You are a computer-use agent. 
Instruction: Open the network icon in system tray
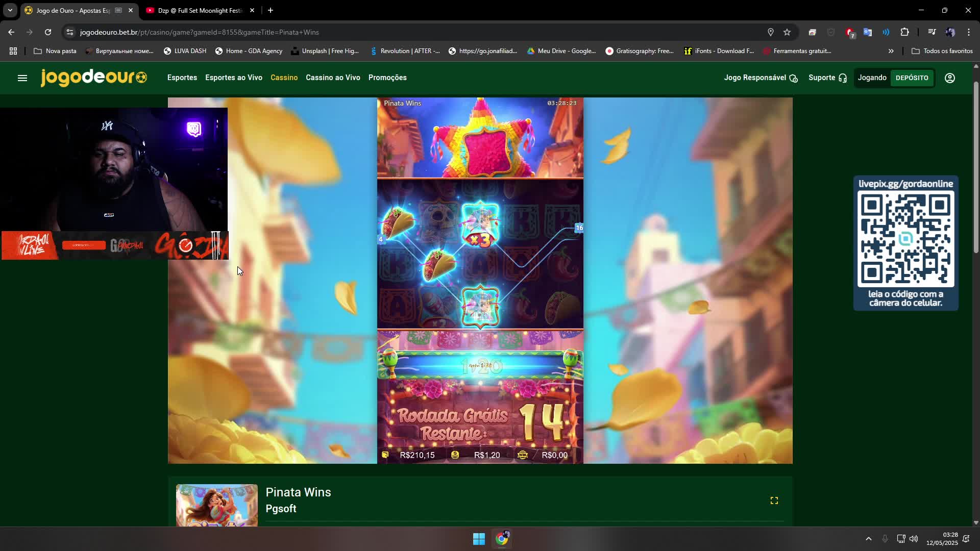tap(901, 539)
